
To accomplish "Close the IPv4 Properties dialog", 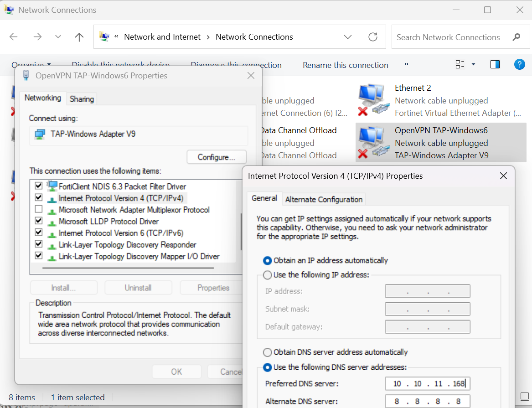I will [503, 176].
